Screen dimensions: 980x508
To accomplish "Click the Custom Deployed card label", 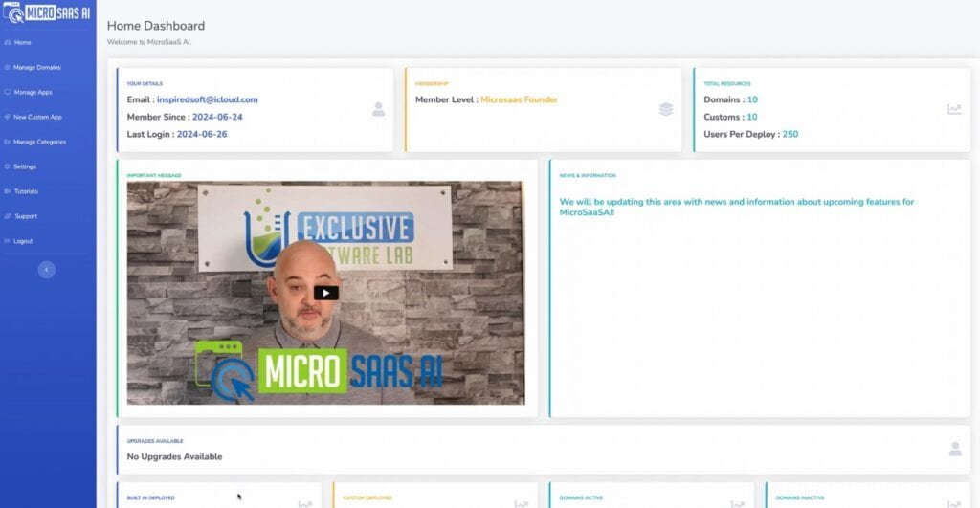I will (x=367, y=498).
